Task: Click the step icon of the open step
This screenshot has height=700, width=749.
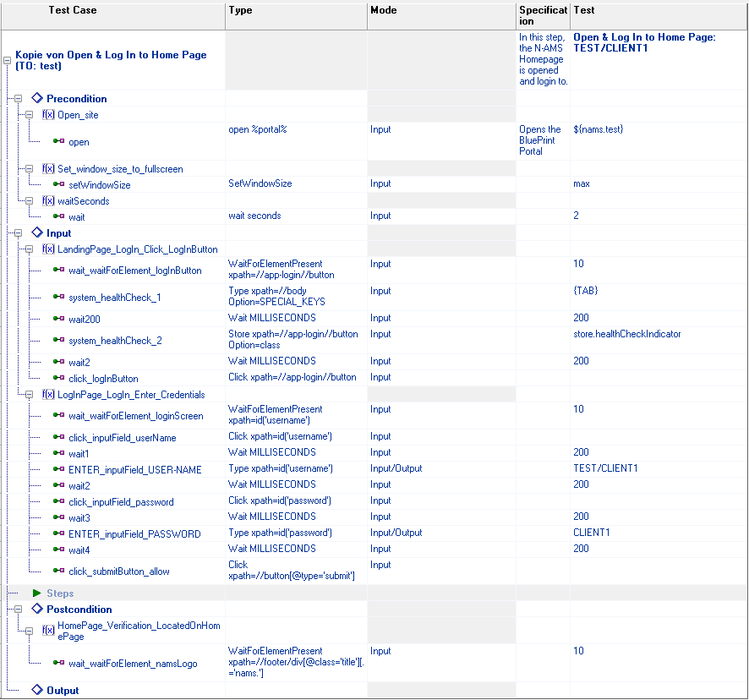Action: [59, 141]
